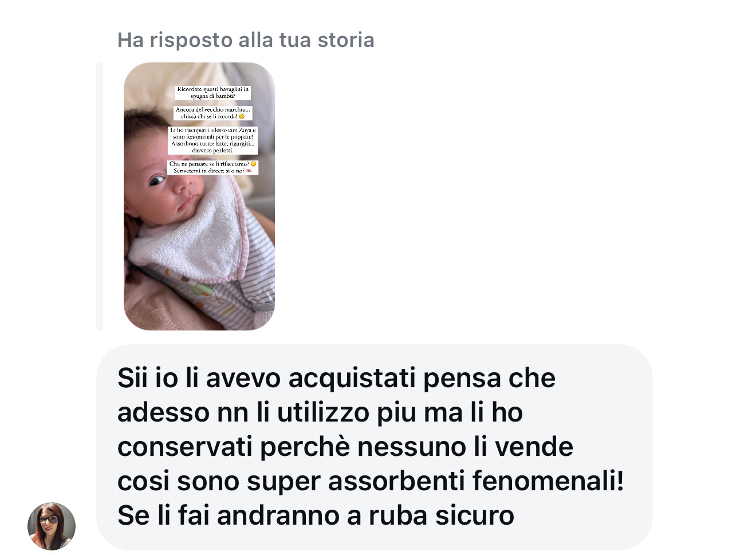Tap the 'Li ho riscoperti adesso con Zoya' caption

(213, 140)
